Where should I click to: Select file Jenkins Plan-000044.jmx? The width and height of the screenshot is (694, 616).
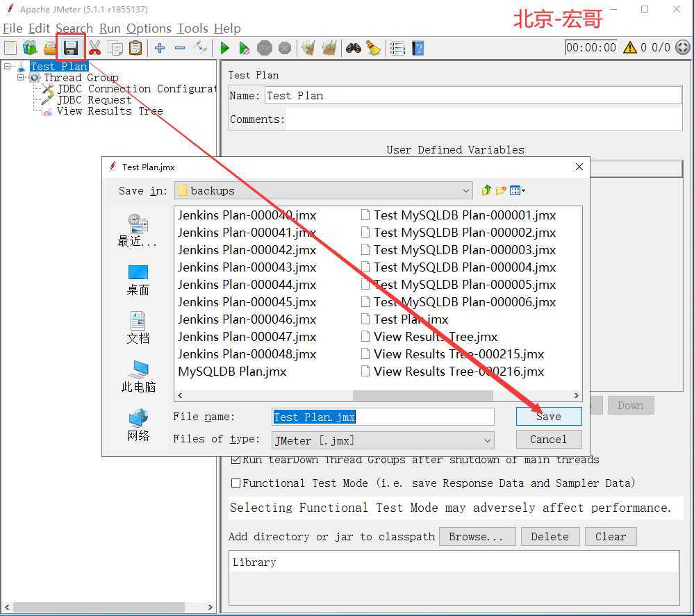point(247,285)
